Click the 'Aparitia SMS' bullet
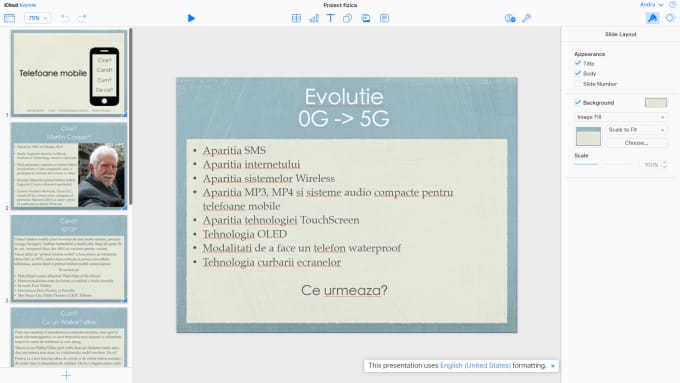This screenshot has width=680, height=383. click(234, 151)
